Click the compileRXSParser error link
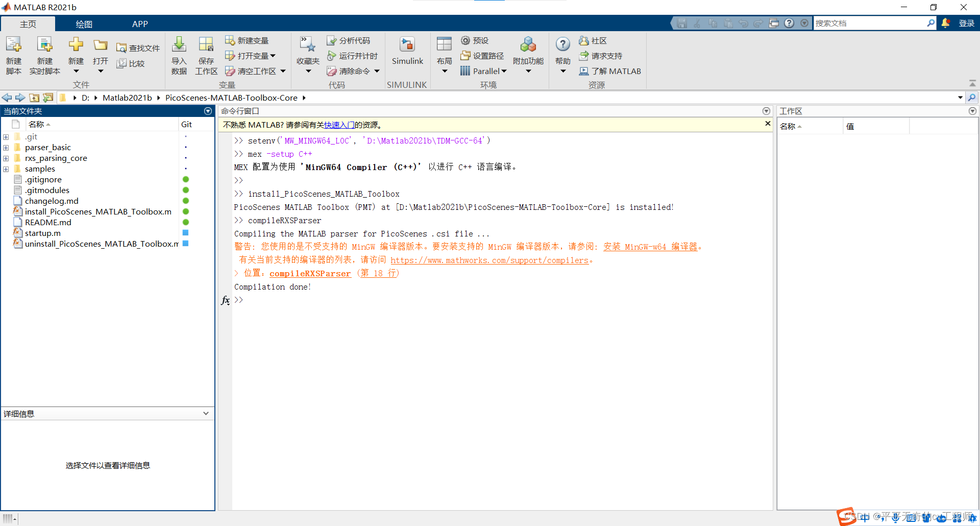Screen dimensions: 980x526 (310, 274)
